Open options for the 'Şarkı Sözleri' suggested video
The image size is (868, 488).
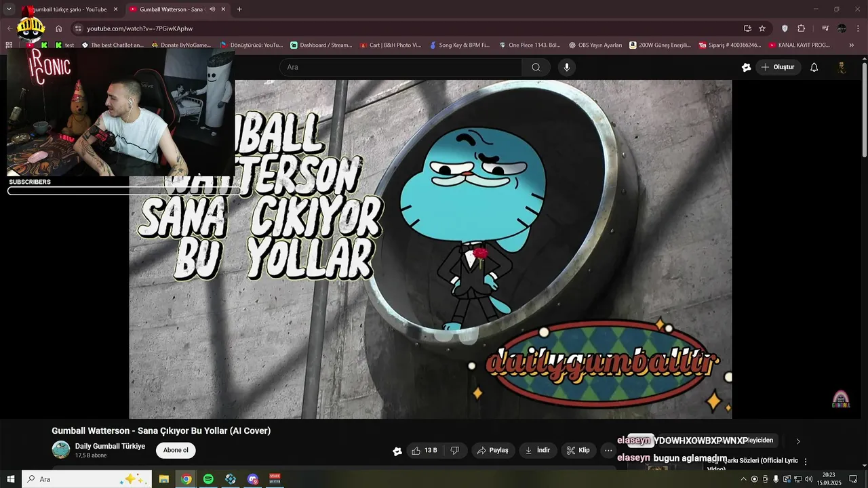[x=806, y=462]
